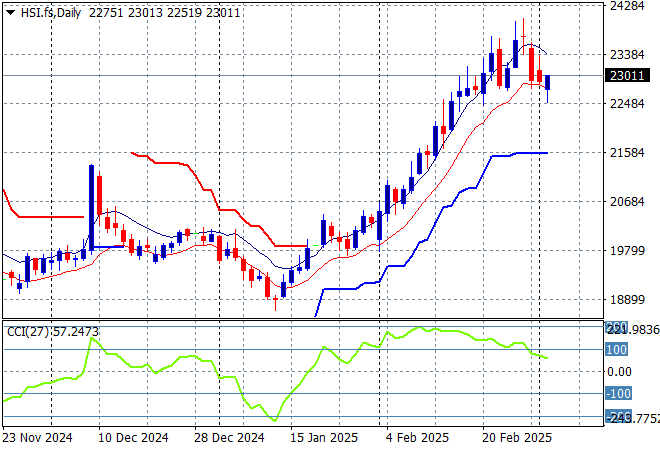Click the CCI 100 level label
The image size is (660, 450).
tap(617, 350)
